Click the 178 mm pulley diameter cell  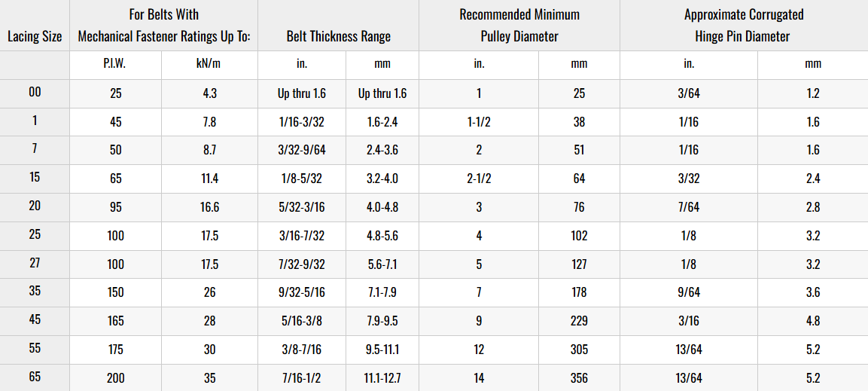(579, 292)
